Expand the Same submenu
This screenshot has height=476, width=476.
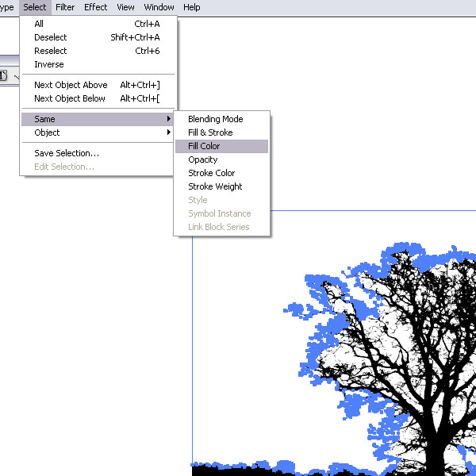point(97,119)
